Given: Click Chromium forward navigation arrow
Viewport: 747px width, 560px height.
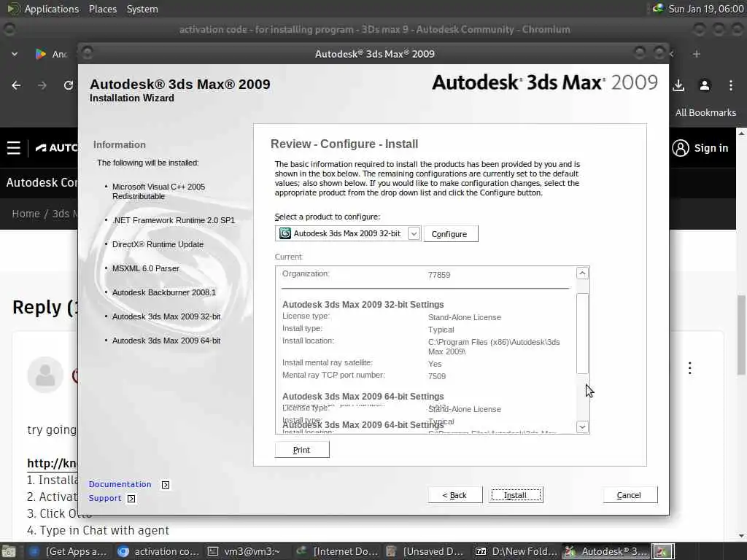Looking at the screenshot, I should 42,85.
